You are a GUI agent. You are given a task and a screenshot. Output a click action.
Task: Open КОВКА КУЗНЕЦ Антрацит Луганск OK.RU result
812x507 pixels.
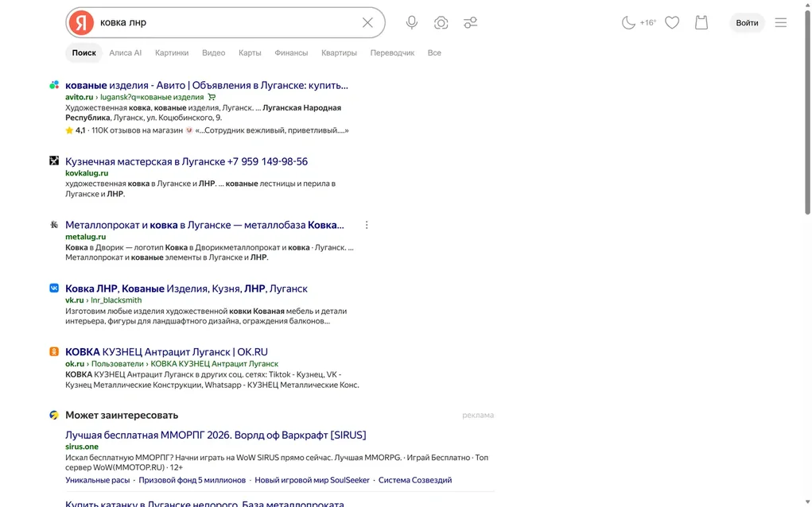coord(166,352)
